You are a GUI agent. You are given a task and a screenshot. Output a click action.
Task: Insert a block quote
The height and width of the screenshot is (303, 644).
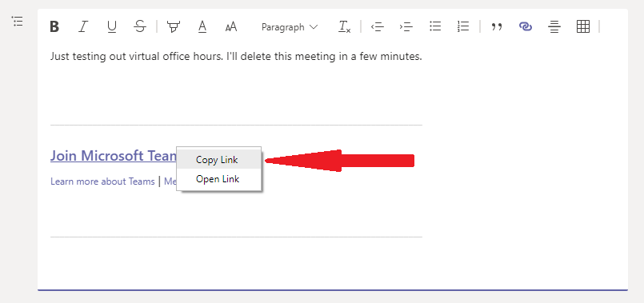[497, 27]
